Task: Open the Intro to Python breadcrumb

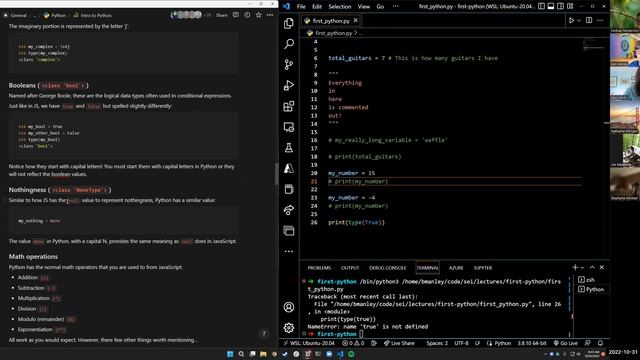Action: coord(93,15)
